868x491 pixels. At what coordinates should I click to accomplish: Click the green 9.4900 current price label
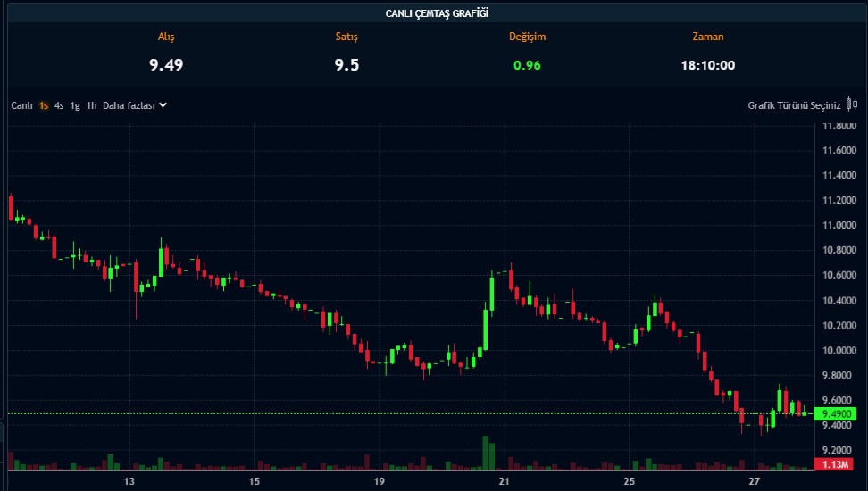click(840, 414)
